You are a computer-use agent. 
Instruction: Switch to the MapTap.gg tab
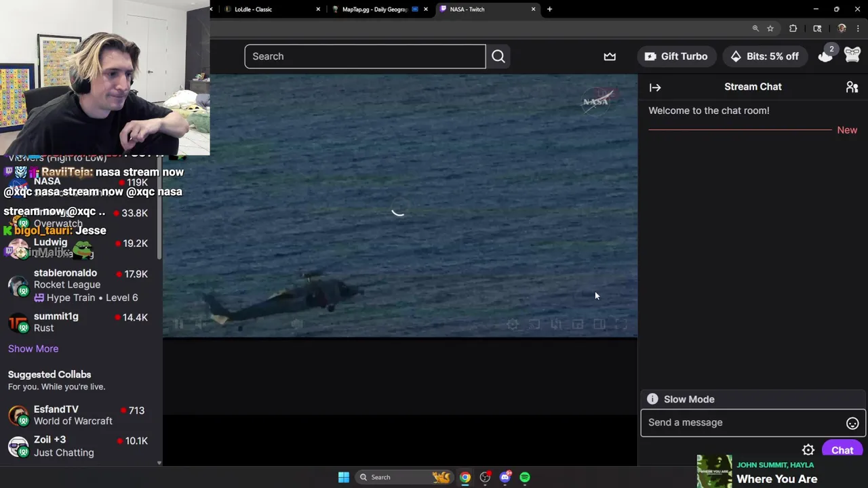(380, 9)
